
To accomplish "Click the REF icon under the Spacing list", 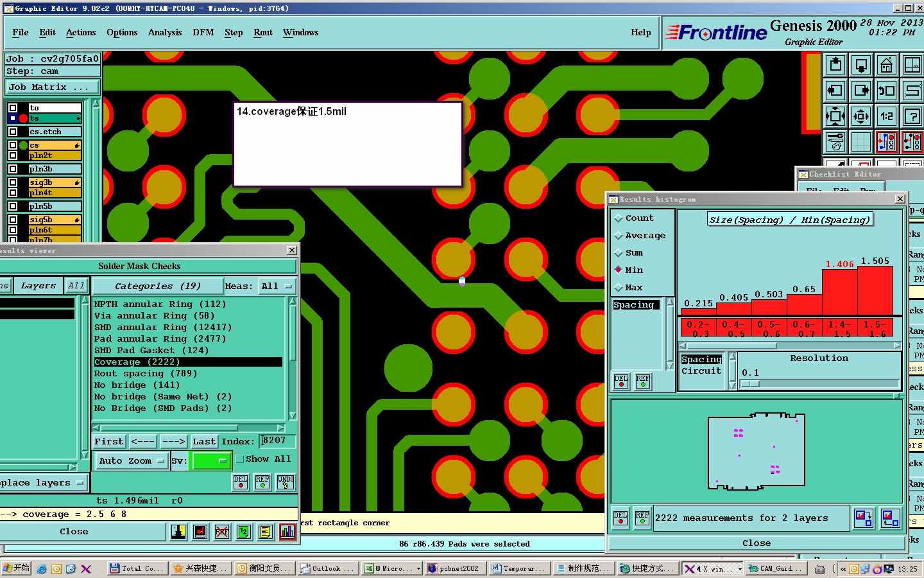I will [x=643, y=381].
